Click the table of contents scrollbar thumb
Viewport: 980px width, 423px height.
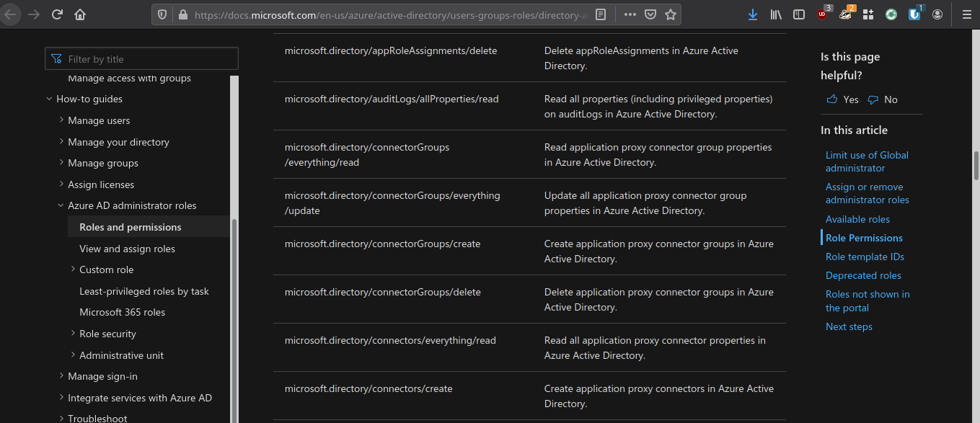click(234, 321)
